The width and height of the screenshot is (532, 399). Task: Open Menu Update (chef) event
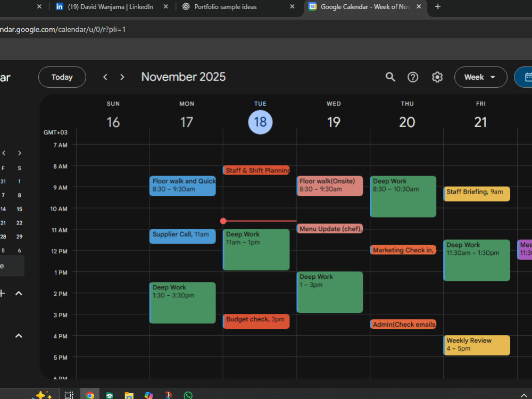tap(329, 229)
